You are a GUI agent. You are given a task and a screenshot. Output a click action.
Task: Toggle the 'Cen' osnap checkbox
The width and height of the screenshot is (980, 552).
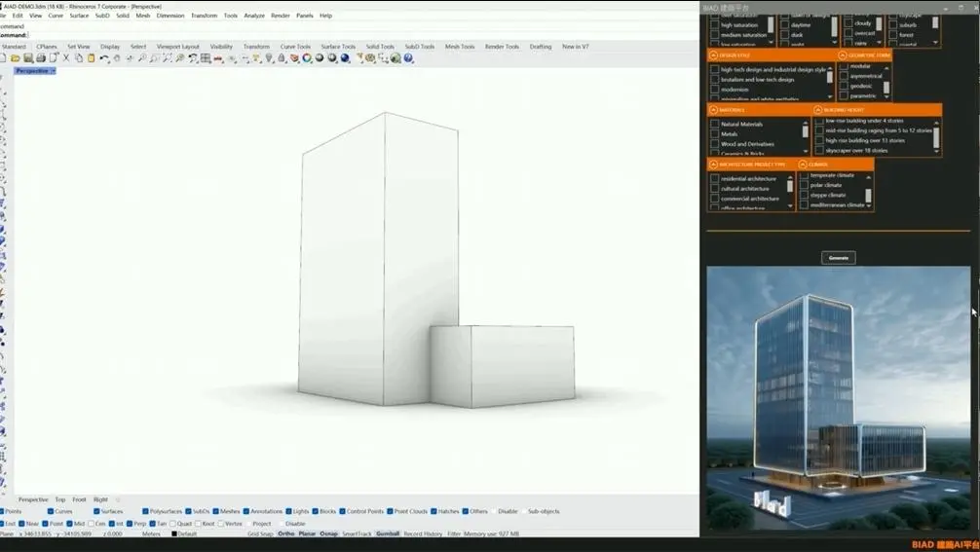[89, 524]
